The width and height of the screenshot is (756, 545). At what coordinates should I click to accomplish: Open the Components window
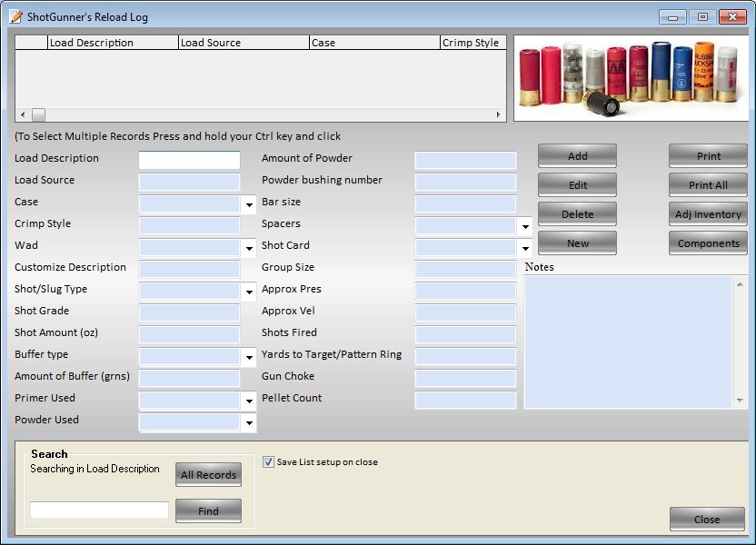coord(708,243)
